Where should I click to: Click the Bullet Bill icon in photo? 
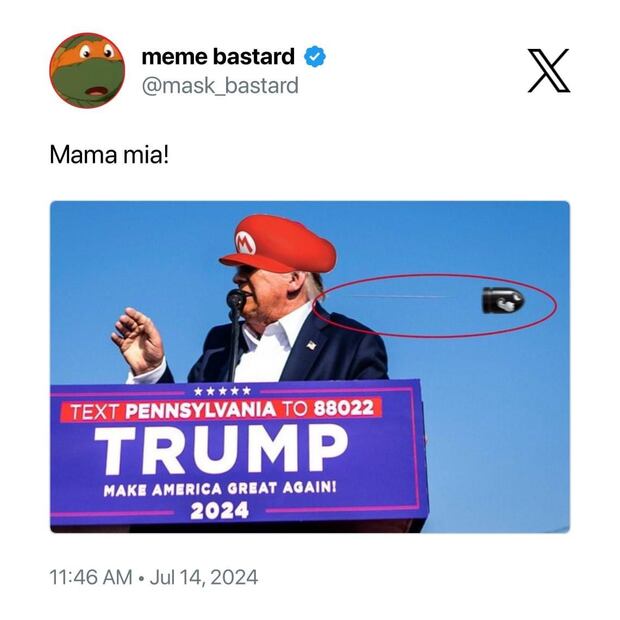503,301
